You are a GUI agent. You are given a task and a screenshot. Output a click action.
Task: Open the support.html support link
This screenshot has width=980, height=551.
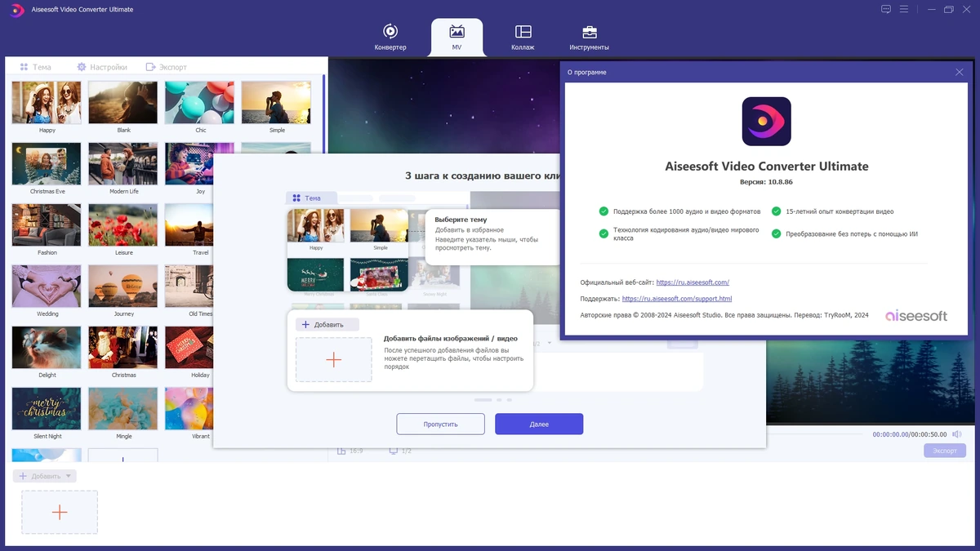point(677,299)
